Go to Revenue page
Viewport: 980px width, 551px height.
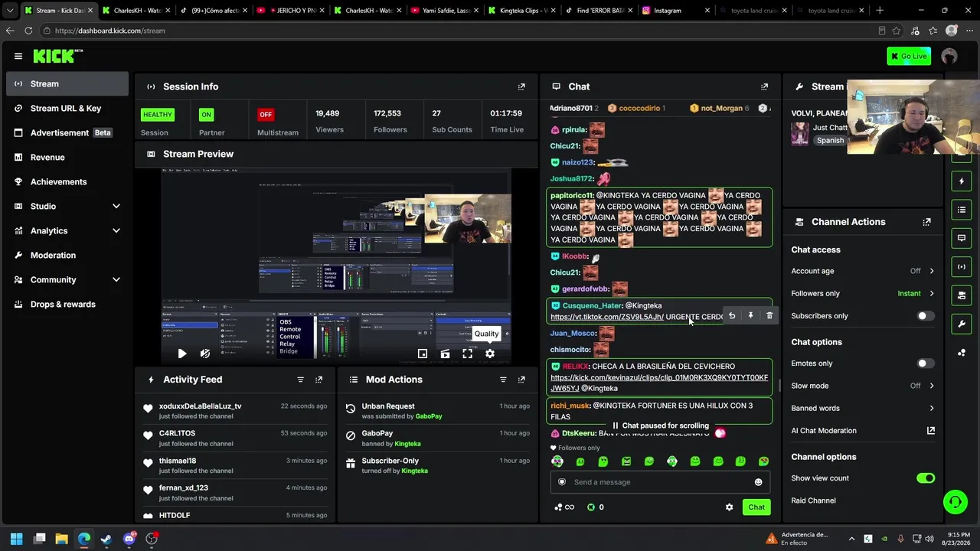coord(67,158)
